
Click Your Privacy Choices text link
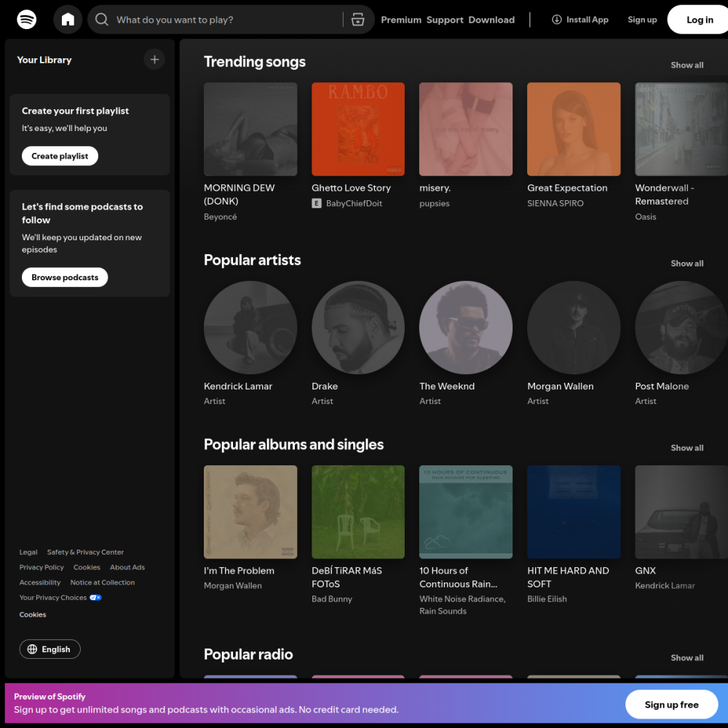point(53,598)
